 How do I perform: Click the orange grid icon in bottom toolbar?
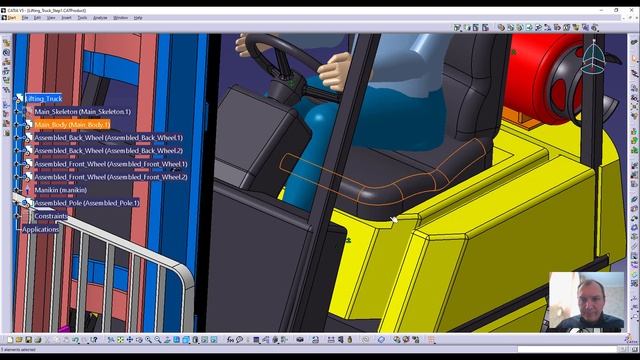(431, 340)
